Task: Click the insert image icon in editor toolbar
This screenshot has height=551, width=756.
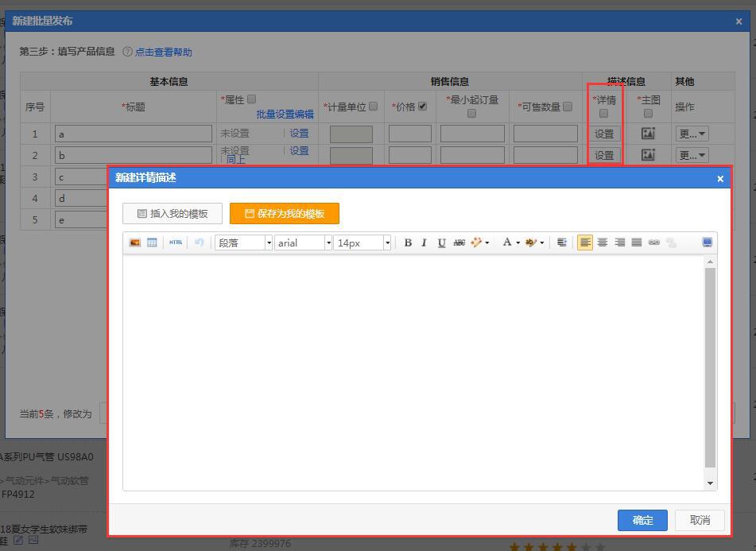Action: [x=135, y=243]
